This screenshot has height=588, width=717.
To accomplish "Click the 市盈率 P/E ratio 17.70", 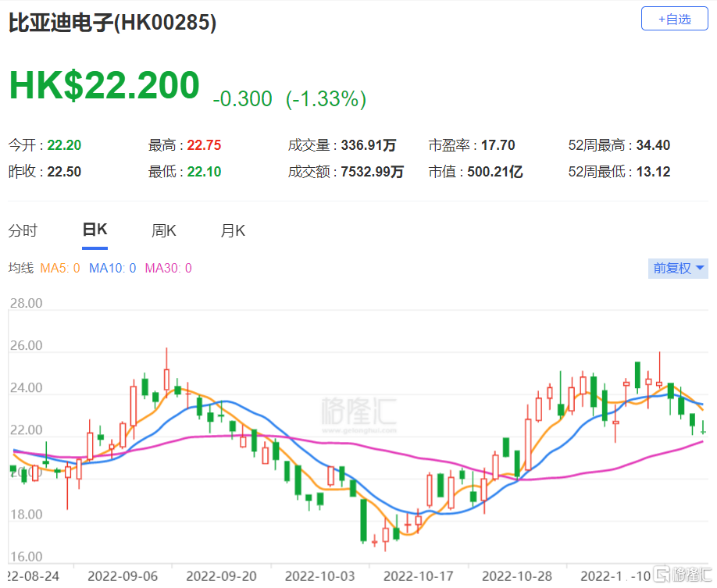I will tap(498, 145).
